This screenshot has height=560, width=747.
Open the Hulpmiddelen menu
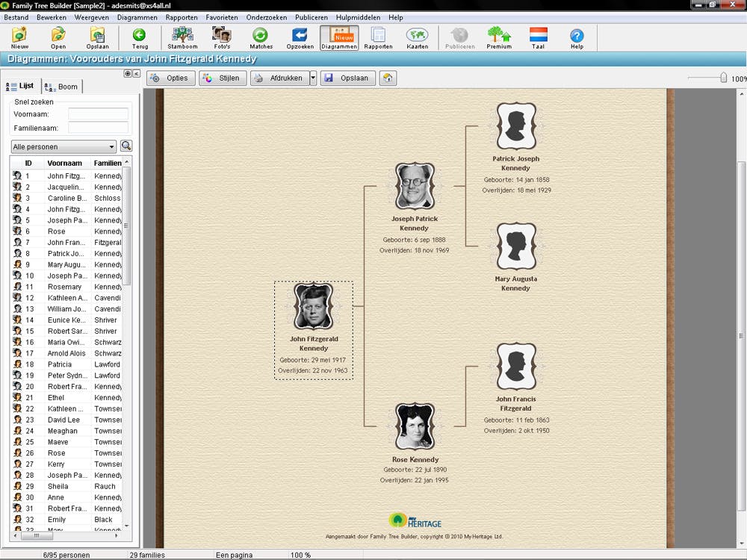358,17
